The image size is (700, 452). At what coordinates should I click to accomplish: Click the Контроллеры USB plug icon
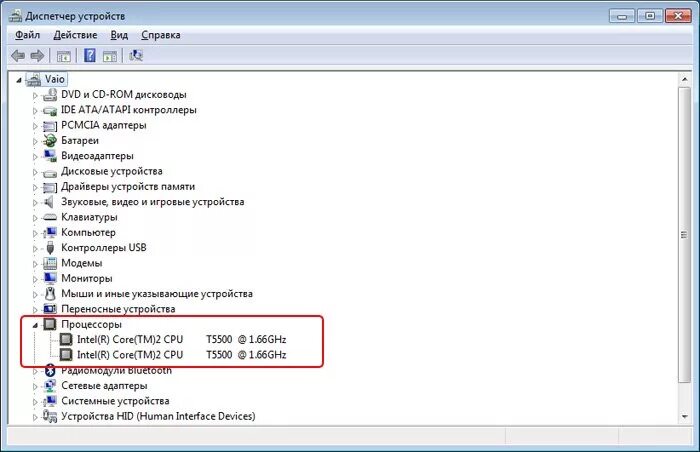click(50, 248)
